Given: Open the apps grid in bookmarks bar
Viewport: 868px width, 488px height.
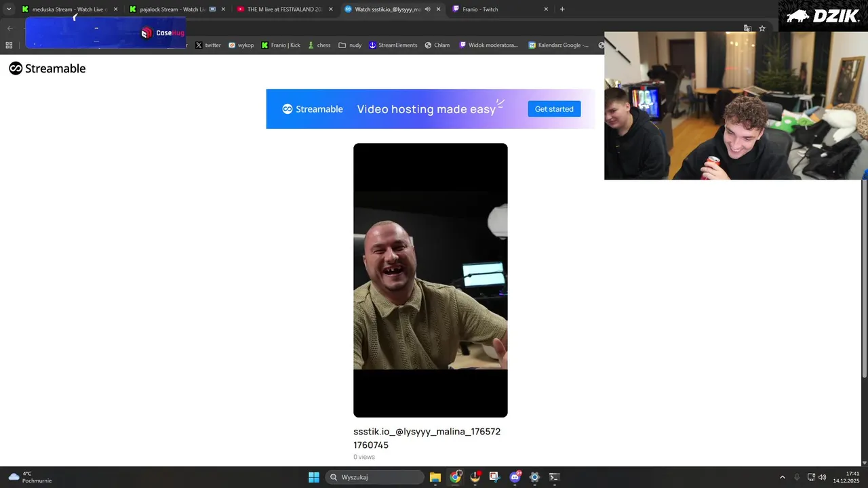Looking at the screenshot, I should 9,45.
